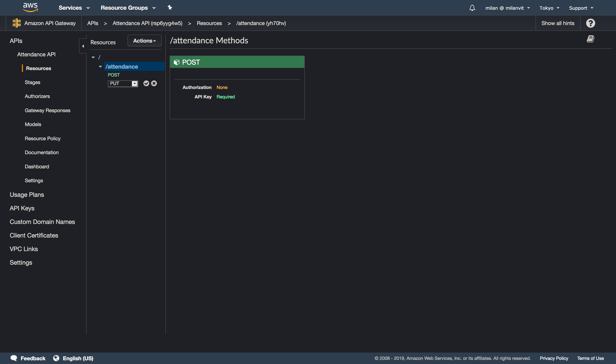Click the Authorization value None
616x364 pixels.
(222, 87)
